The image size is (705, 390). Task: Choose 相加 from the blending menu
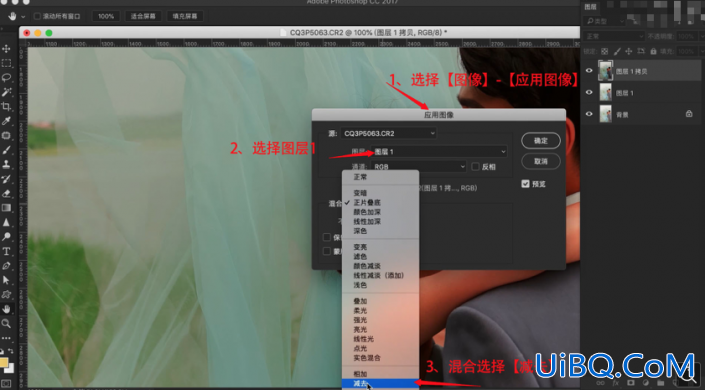380,374
